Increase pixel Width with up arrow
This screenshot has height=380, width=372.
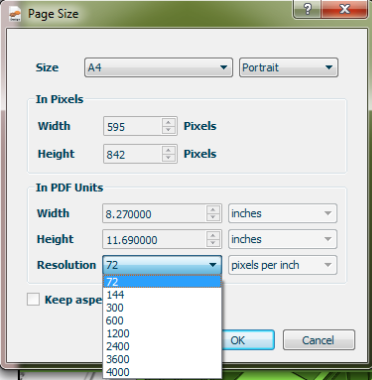[169, 122]
